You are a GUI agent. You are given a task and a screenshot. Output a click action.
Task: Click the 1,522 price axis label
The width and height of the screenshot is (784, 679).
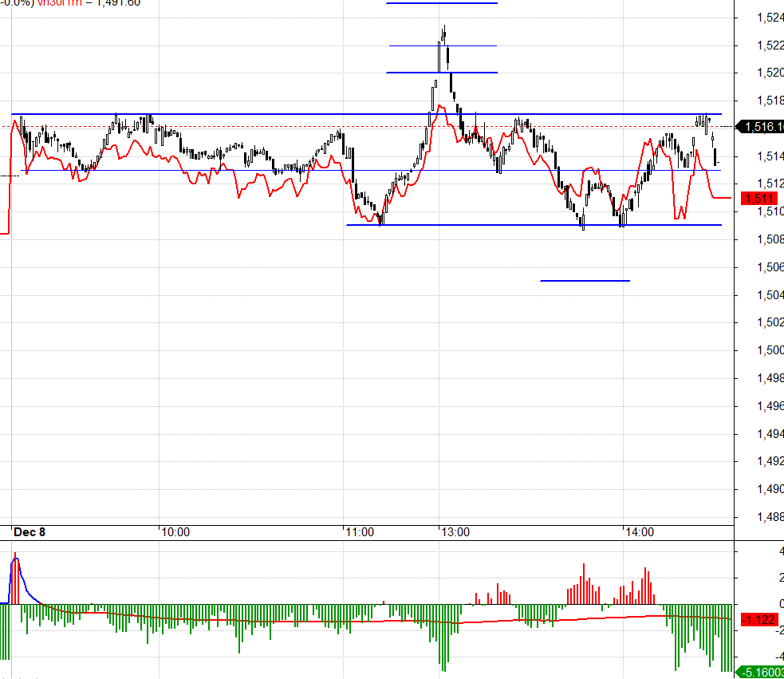click(x=770, y=45)
